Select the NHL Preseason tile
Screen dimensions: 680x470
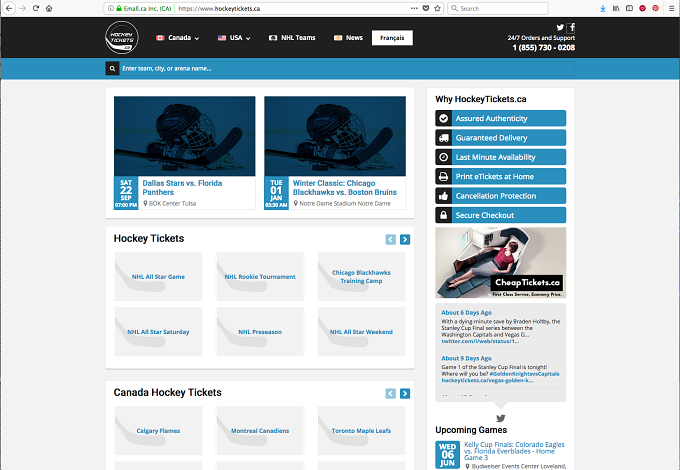coord(260,332)
